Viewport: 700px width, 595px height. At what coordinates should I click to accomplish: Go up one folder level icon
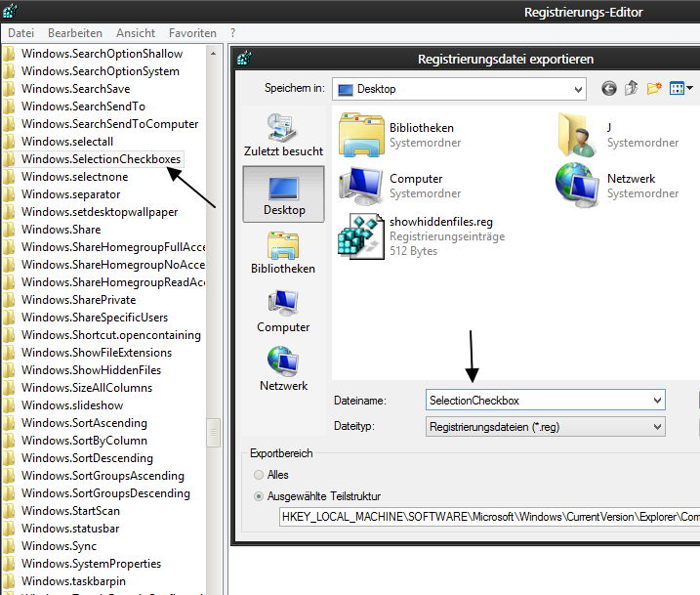[x=631, y=88]
